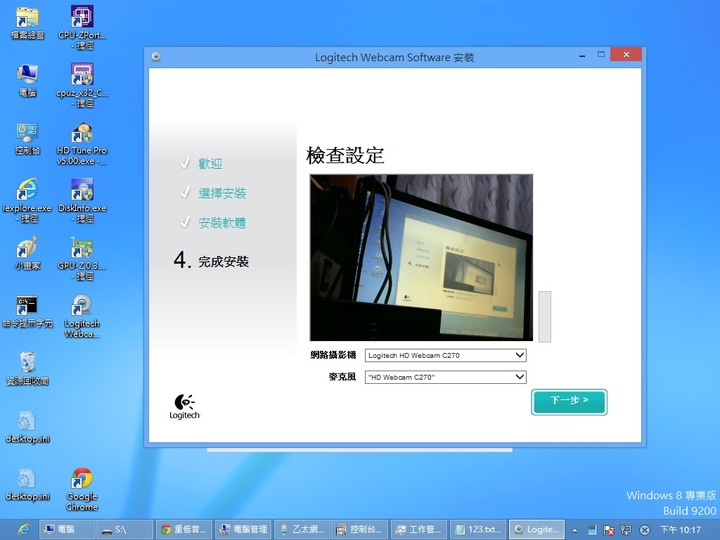
Task: Click the microphone level meter bar
Action: 545,316
